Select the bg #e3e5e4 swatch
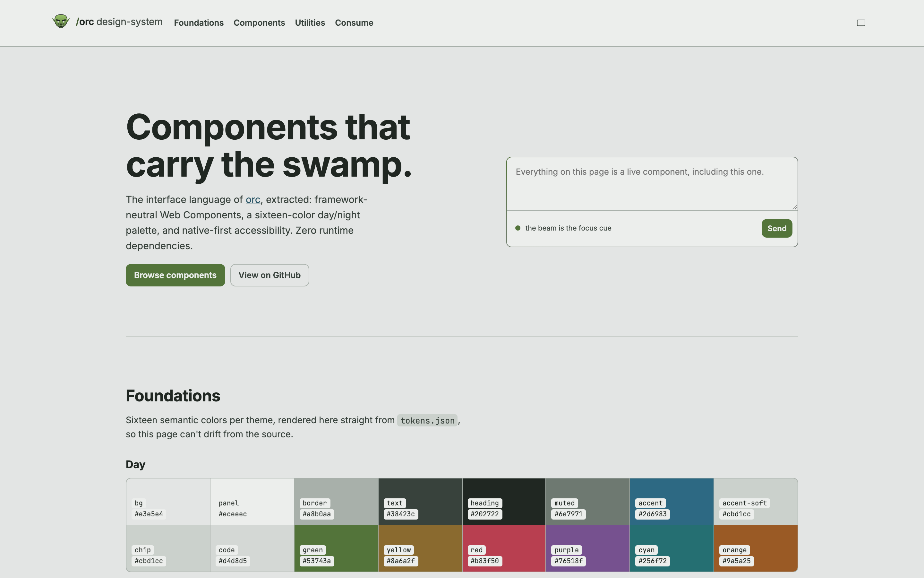Image resolution: width=924 pixels, height=578 pixels. [x=168, y=502]
